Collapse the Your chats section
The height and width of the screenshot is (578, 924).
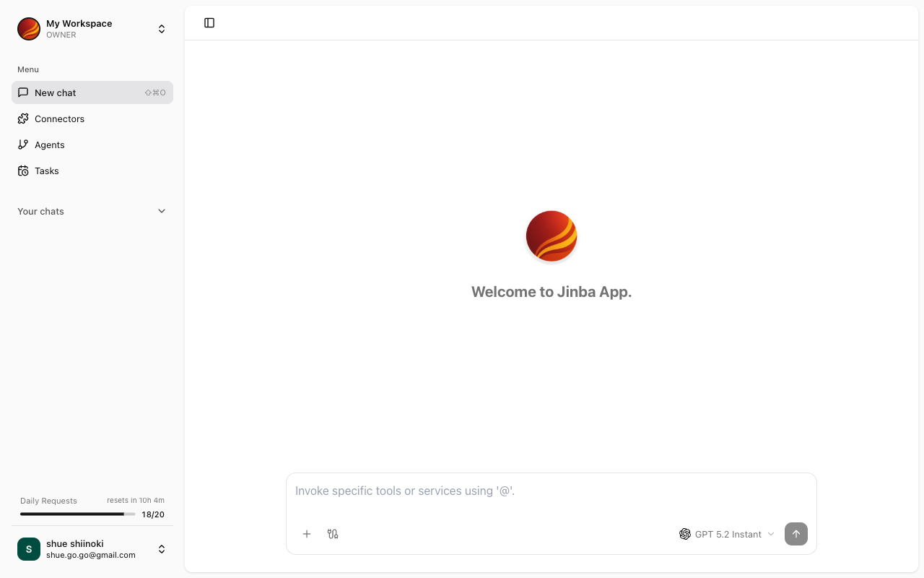[162, 211]
